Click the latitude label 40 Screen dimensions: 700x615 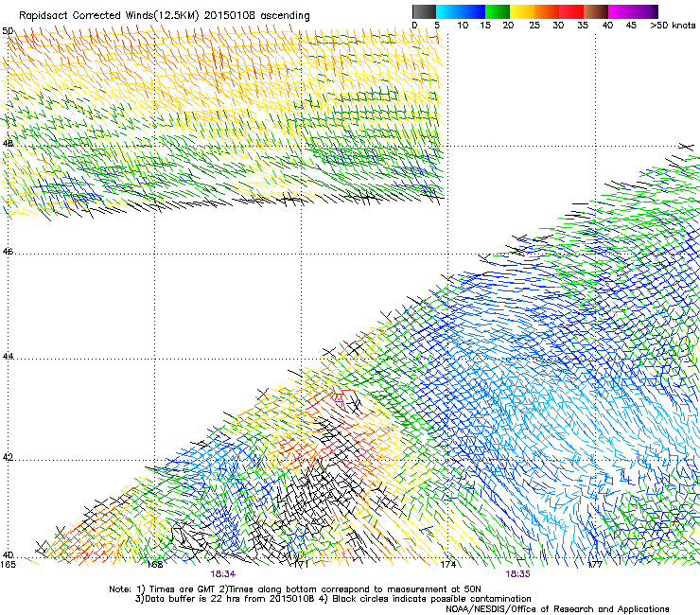pyautogui.click(x=8, y=554)
